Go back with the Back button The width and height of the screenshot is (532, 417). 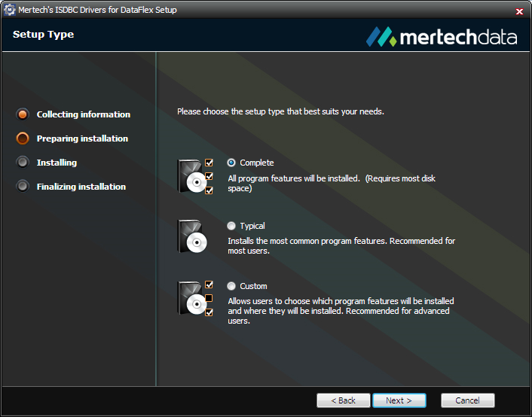[x=343, y=400]
